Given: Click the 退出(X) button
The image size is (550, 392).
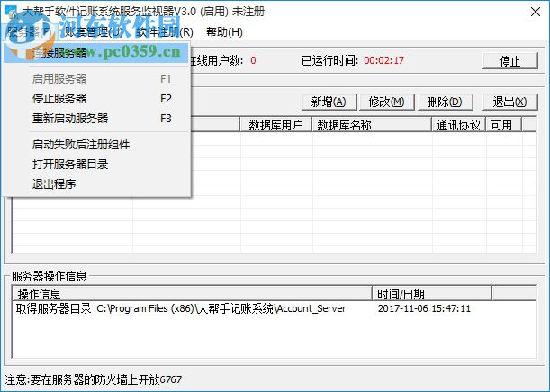Looking at the screenshot, I should point(510,102).
